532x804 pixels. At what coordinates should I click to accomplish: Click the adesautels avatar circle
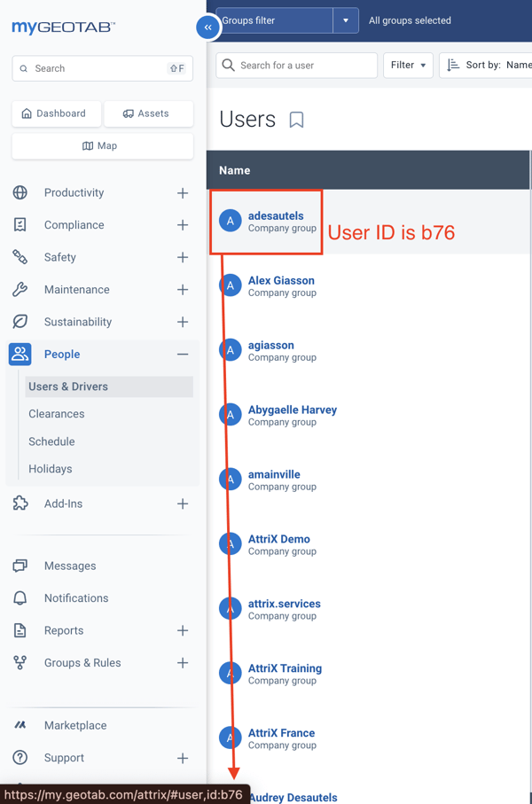(x=231, y=221)
